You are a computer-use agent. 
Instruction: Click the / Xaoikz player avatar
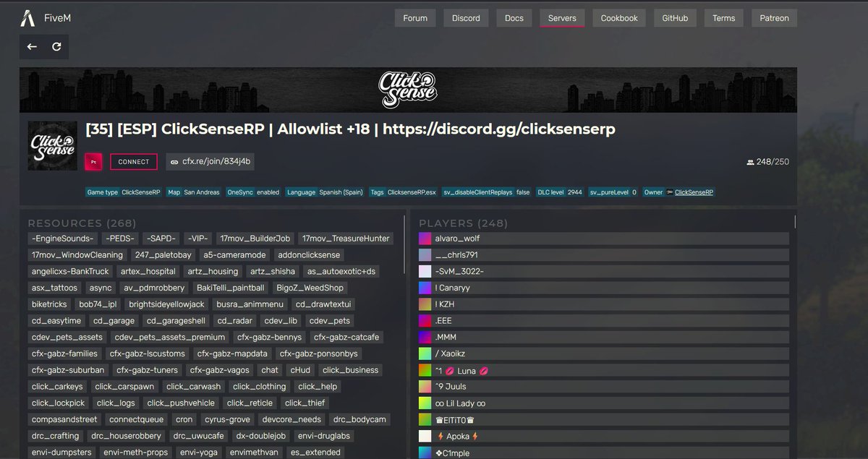coord(425,353)
